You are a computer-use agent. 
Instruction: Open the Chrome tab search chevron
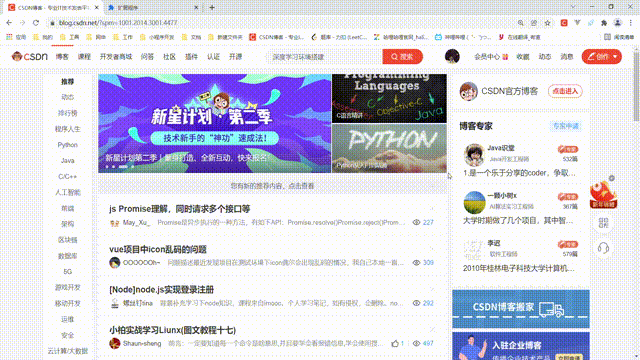pyautogui.click(x=573, y=7)
